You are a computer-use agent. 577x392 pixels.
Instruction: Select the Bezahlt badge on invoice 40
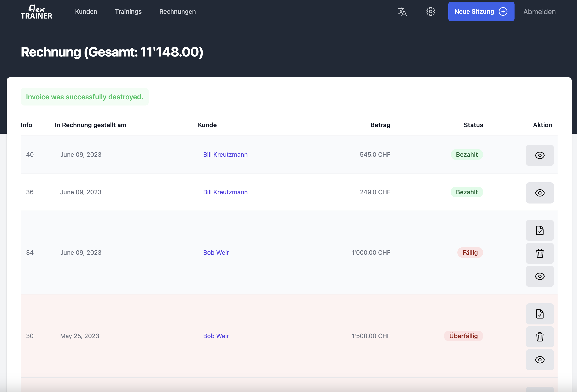tap(466, 155)
